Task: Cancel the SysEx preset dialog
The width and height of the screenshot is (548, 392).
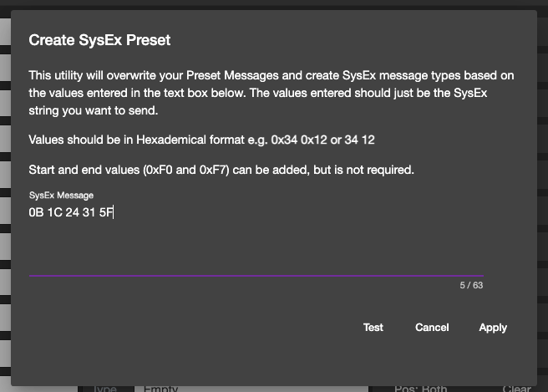Action: click(432, 328)
